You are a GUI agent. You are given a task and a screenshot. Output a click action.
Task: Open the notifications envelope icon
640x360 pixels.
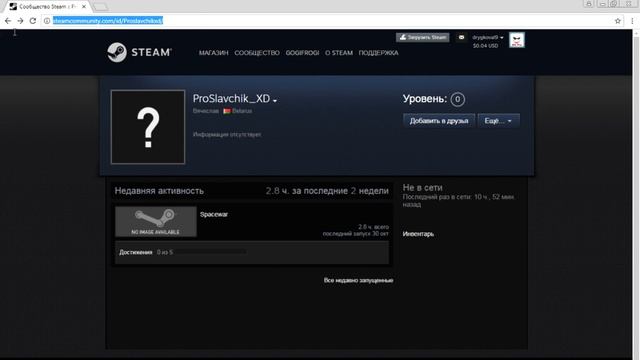click(461, 37)
